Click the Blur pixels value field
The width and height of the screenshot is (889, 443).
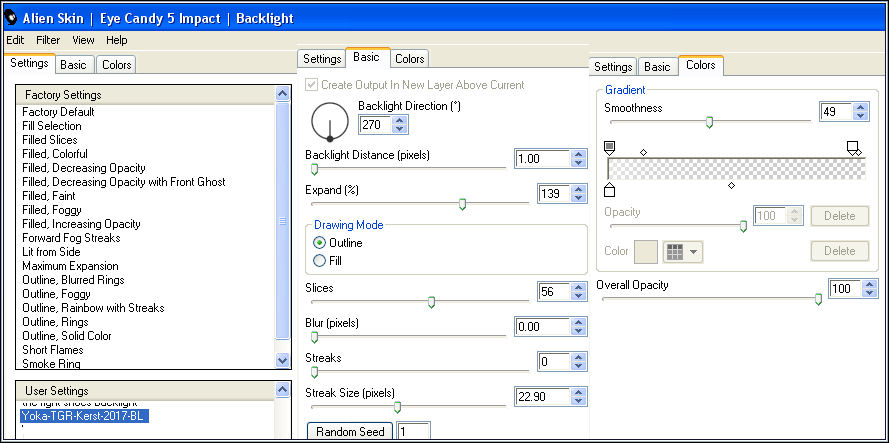coord(543,327)
